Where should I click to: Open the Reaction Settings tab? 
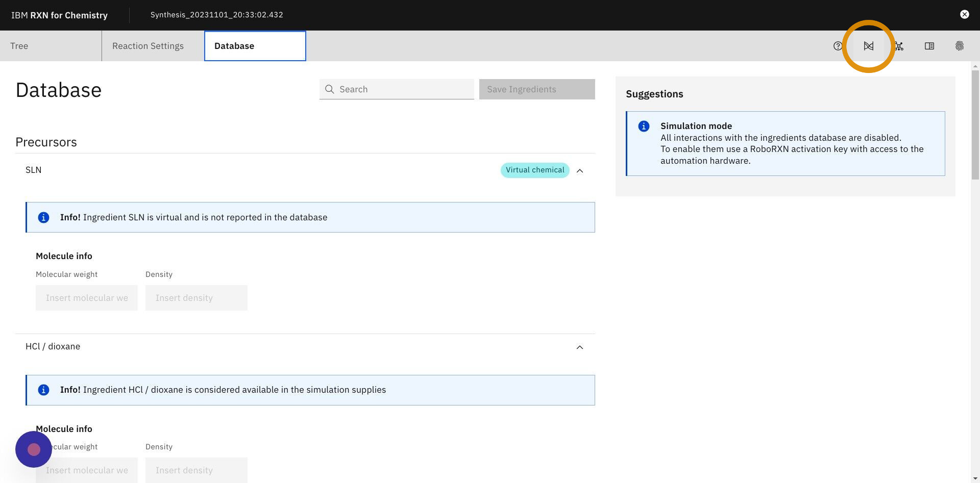[153, 46]
